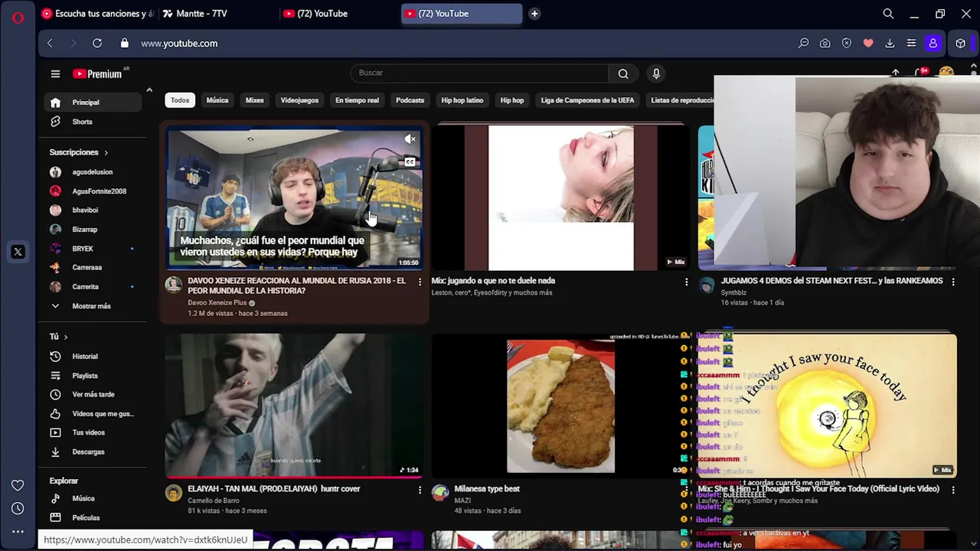The image size is (980, 551).
Task: Open a new tab with plus button
Action: pos(534,14)
